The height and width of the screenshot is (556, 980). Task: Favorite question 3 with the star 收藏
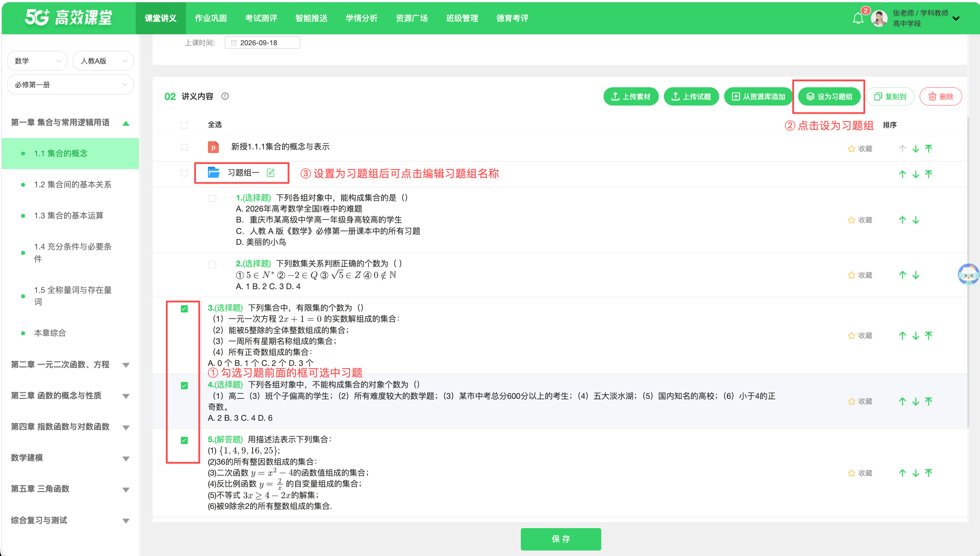[860, 336]
